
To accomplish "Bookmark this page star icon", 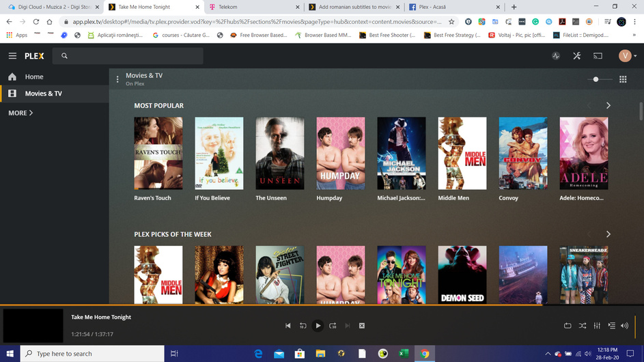I will (451, 22).
